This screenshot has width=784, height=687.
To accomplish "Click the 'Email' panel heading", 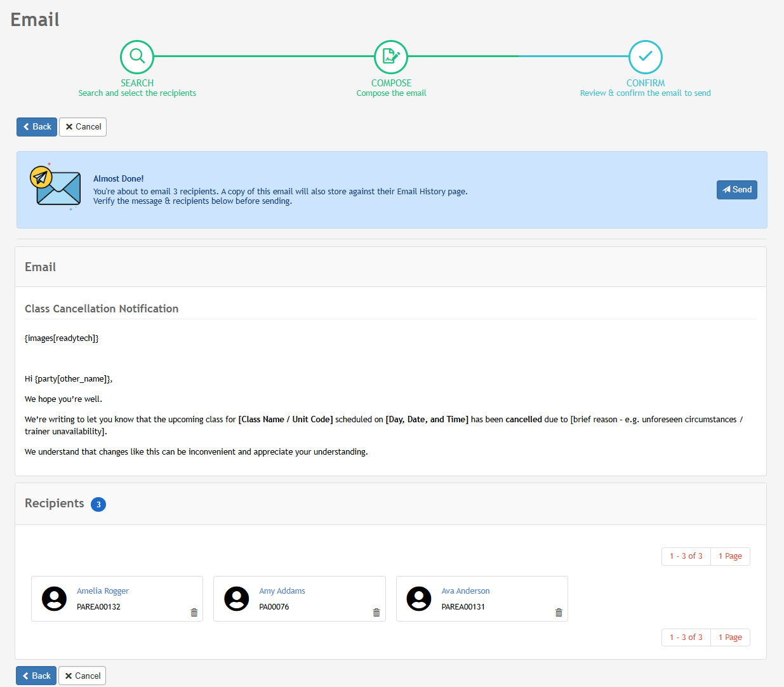I will [x=40, y=267].
